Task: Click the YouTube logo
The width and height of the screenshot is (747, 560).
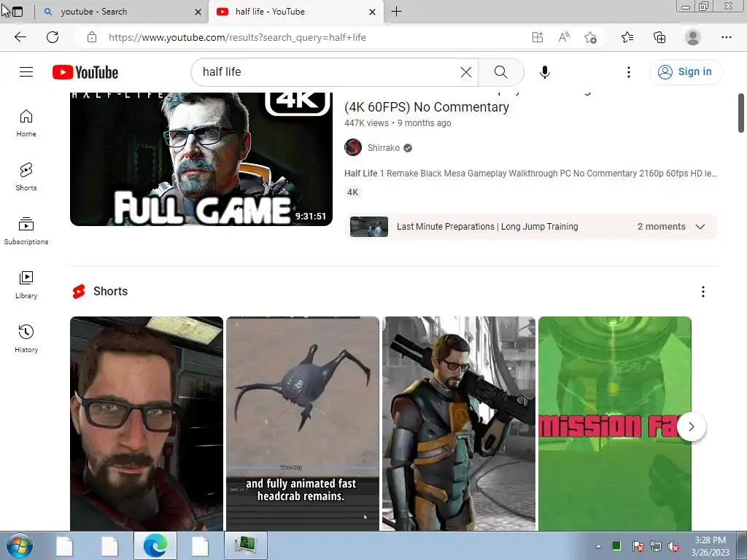Action: pyautogui.click(x=85, y=72)
